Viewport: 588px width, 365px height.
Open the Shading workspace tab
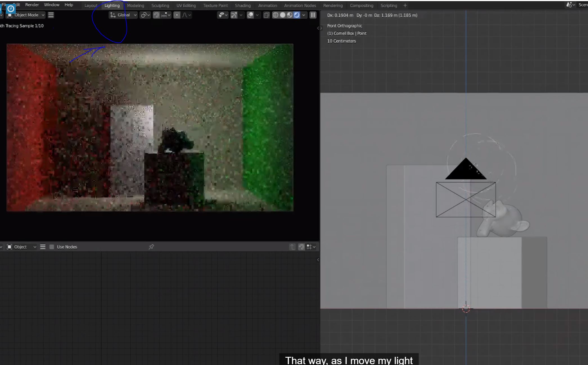[243, 6]
